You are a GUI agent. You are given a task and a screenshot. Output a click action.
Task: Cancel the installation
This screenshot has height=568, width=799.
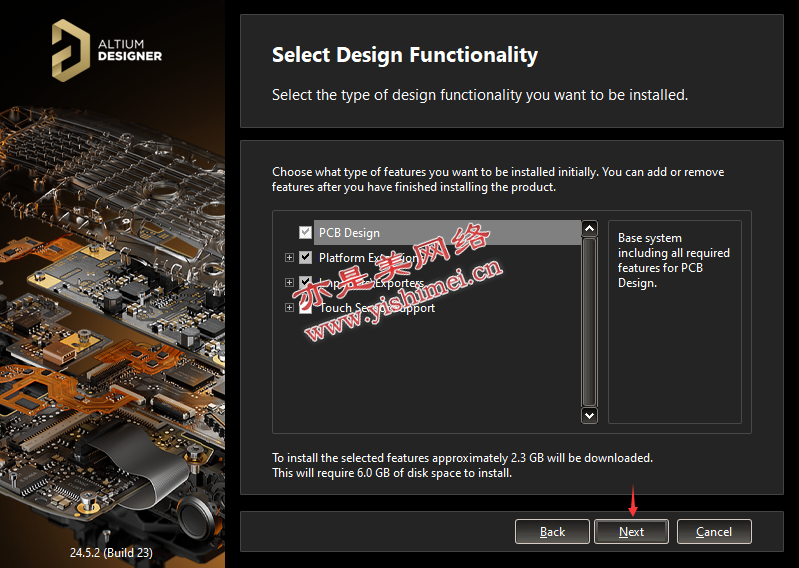tap(714, 532)
